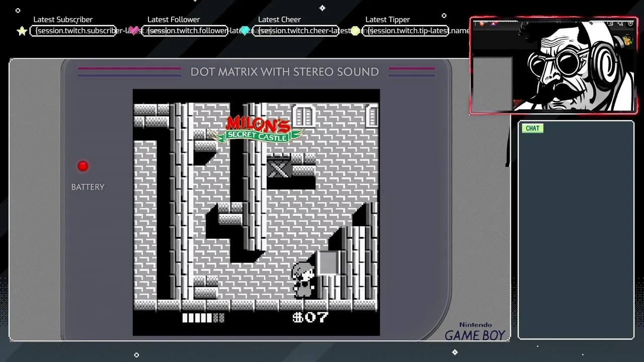Click the small profile avatar in webcam panel
644x362 pixels.
pyautogui.click(x=627, y=40)
